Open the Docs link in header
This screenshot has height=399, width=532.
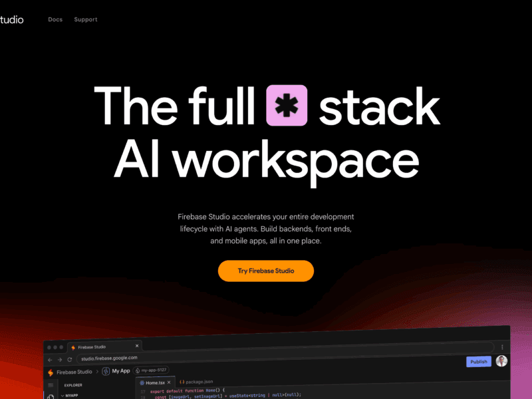(x=55, y=20)
